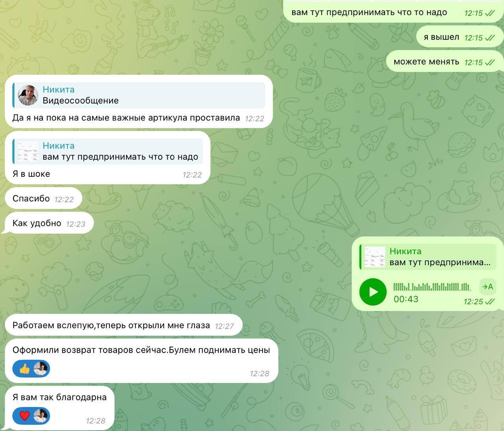Screen dimensions: 504x431
Task: Click read checkmarks on 'можете менять' message
Action: pos(490,62)
